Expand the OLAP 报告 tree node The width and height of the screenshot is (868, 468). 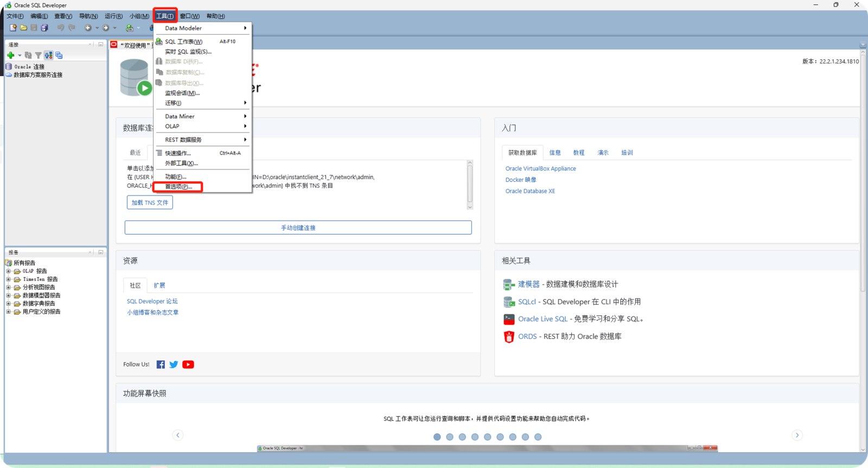9,271
